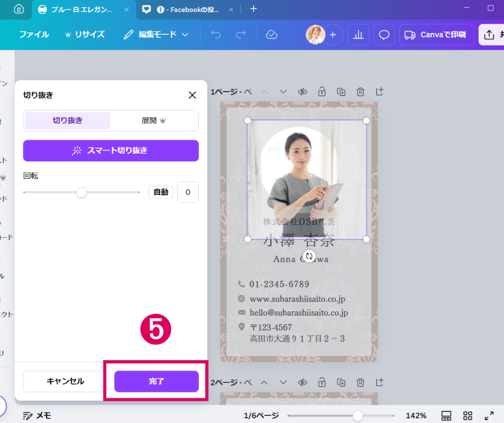Duplicate page 1 with the copy icon
The width and height of the screenshot is (504, 423).
[x=341, y=92]
